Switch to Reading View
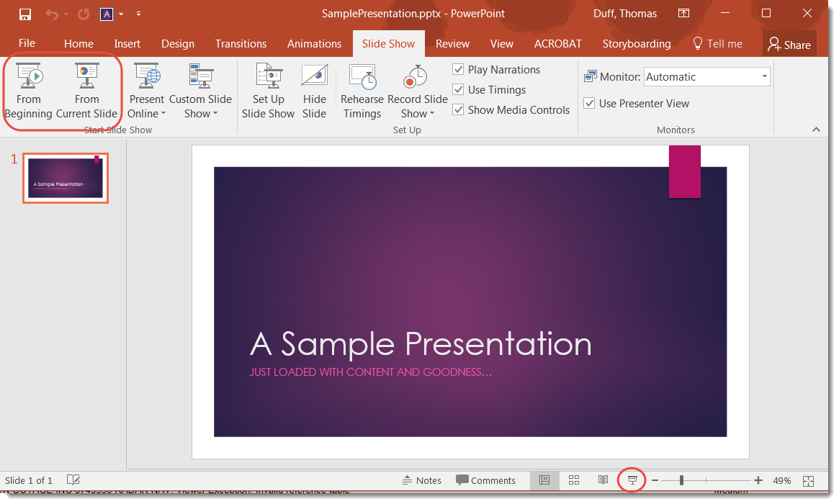 pyautogui.click(x=603, y=480)
